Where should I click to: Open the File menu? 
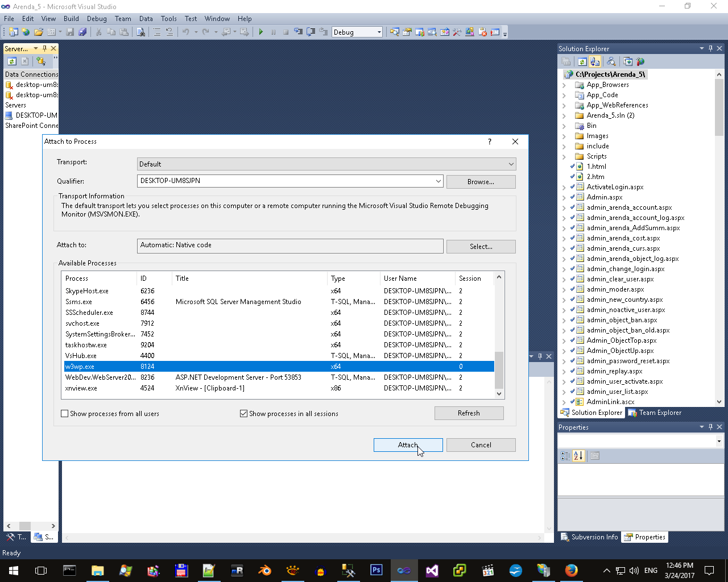click(9, 19)
